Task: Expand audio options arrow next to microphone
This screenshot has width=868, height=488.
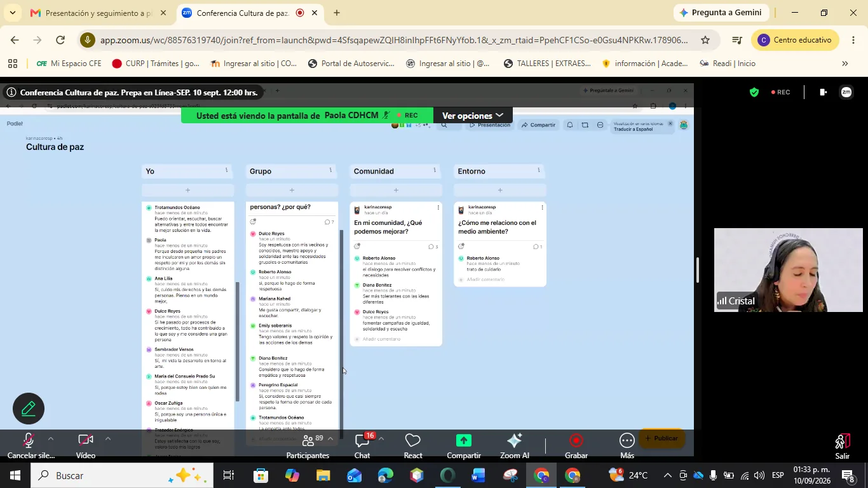Action: [x=51, y=438]
